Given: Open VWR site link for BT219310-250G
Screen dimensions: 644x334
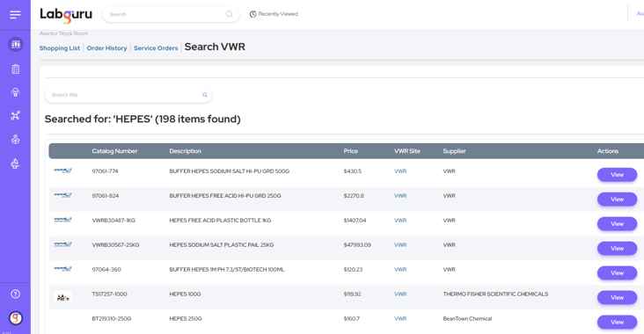Looking at the screenshot, I should 400,318.
